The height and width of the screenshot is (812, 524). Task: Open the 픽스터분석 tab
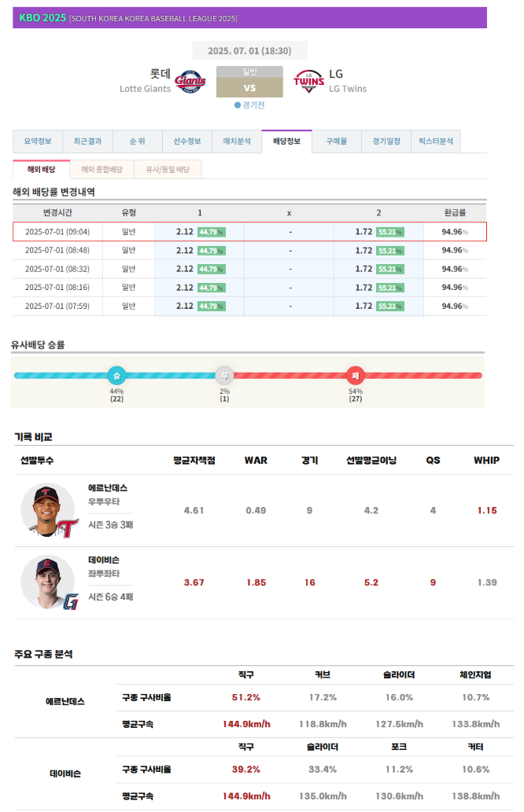point(436,141)
